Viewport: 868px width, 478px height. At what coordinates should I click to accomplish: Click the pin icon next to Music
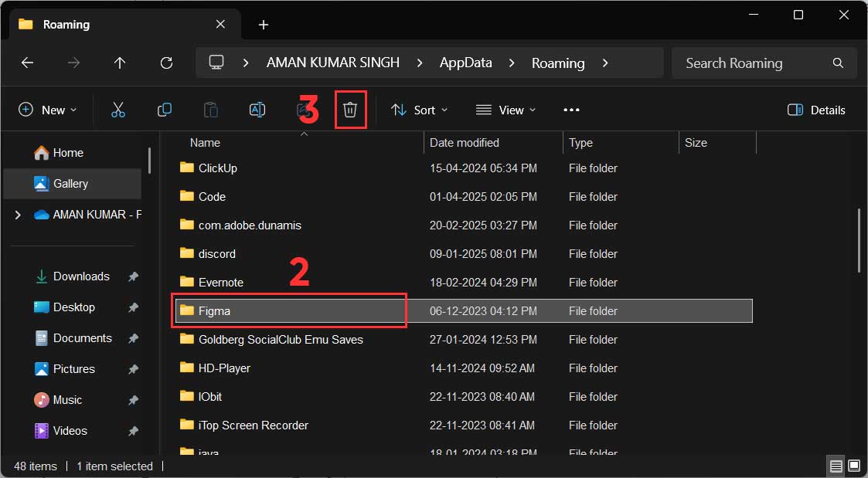(x=133, y=400)
